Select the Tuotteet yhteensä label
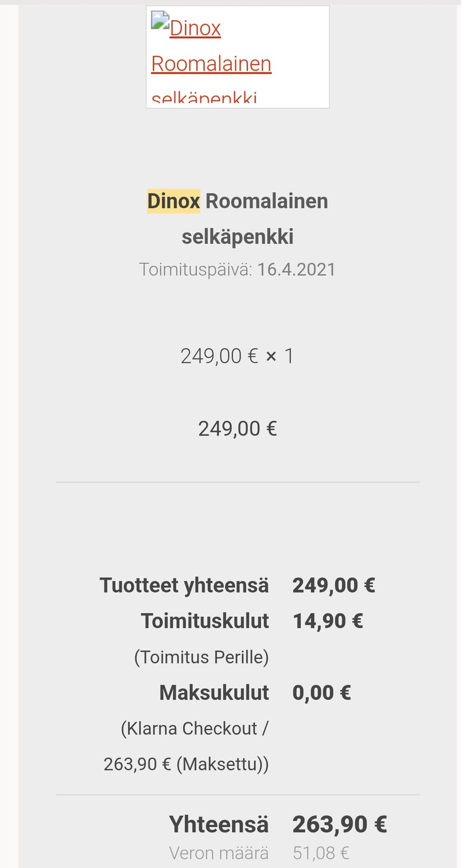The width and height of the screenshot is (461, 868). pos(184,586)
